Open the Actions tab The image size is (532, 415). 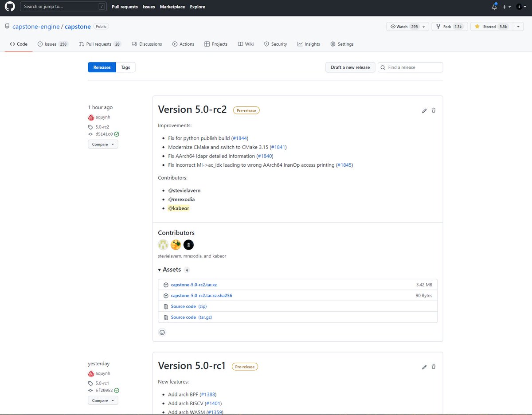(x=184, y=44)
